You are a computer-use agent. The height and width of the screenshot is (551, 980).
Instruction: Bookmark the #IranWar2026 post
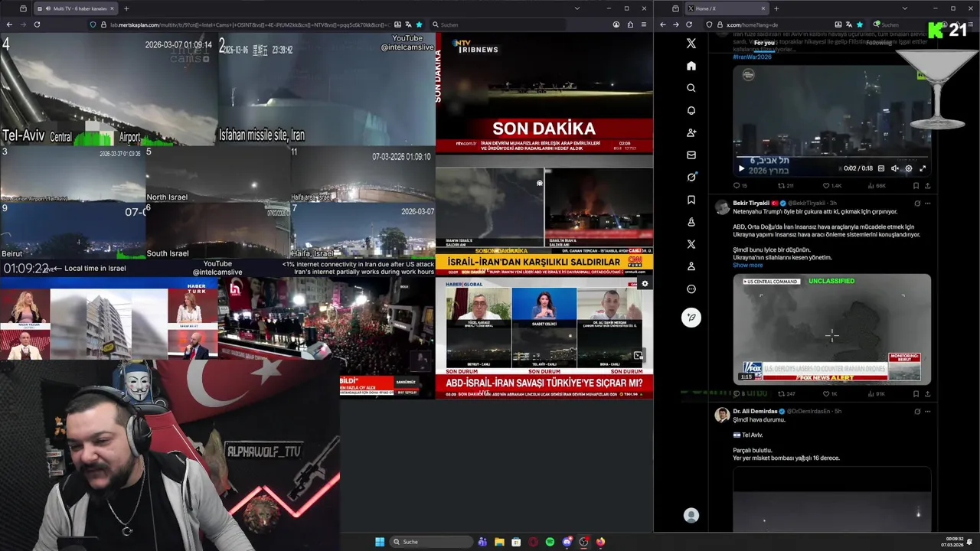coord(916,186)
